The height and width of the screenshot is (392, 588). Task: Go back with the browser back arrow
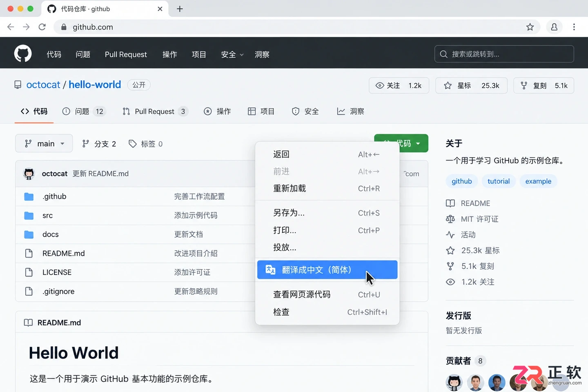11,27
